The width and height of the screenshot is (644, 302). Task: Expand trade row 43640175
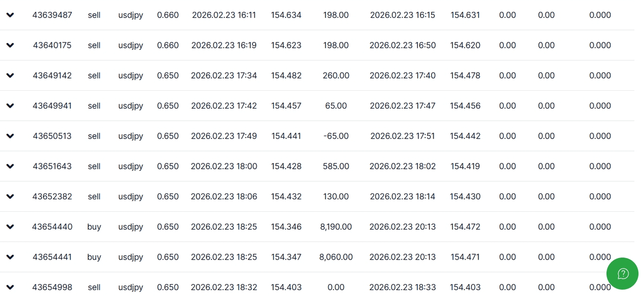(10, 45)
